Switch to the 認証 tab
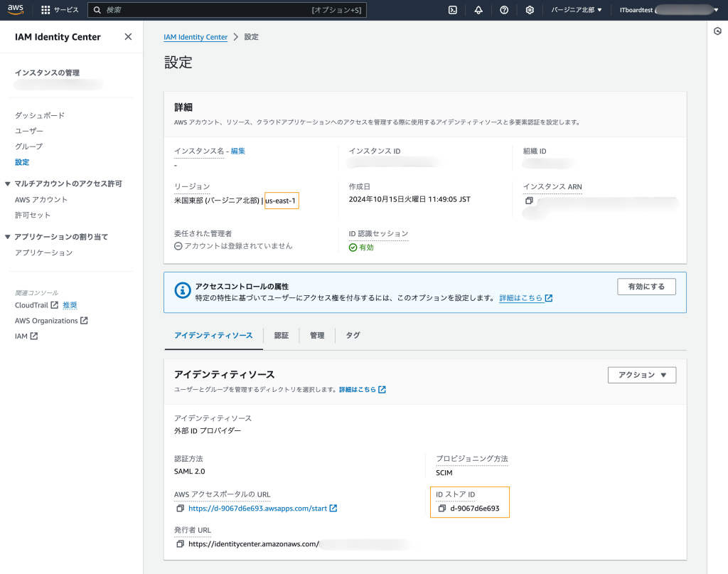The image size is (728, 574). (x=282, y=335)
